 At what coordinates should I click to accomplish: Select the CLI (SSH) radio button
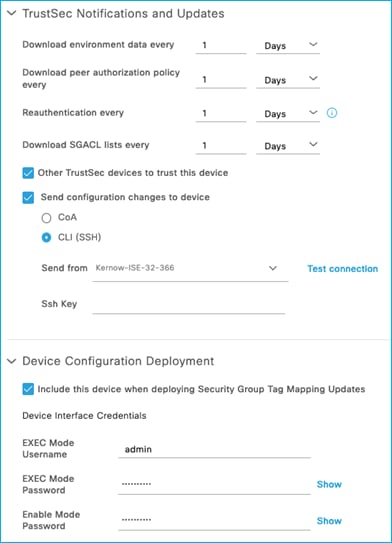[46, 238]
